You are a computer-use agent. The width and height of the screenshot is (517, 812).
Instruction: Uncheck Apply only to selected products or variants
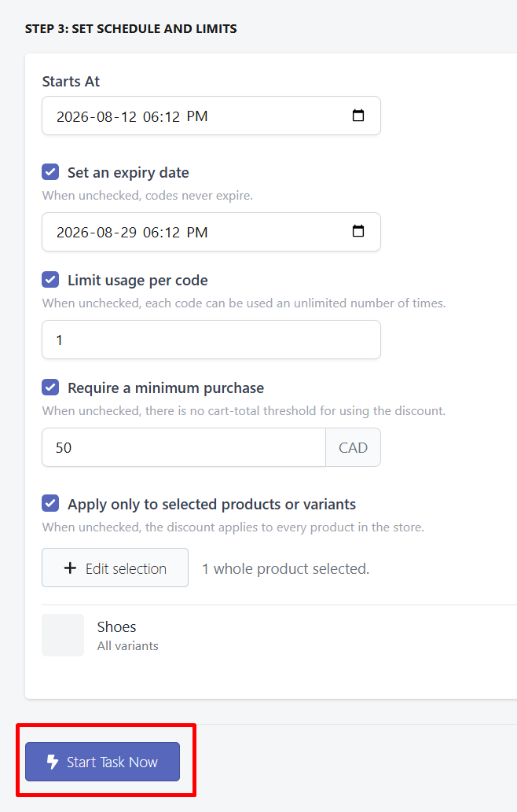(50, 503)
